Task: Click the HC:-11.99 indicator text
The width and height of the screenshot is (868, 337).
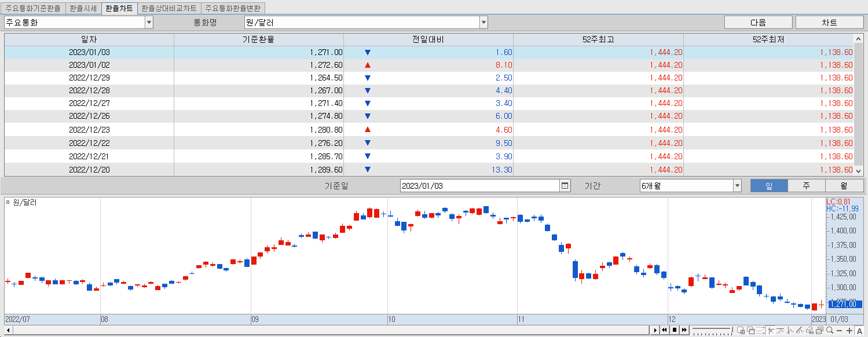Action: 843,208
